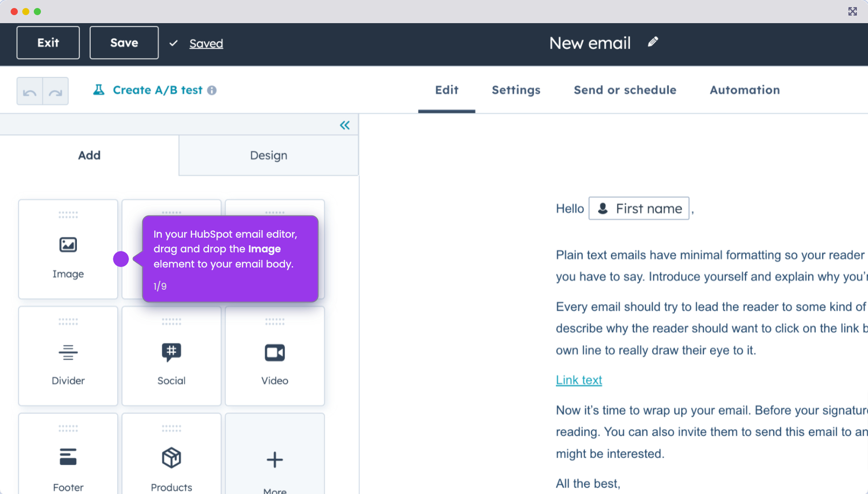Screen dimensions: 868x494
Task: Open the Link text hyperlink
Action: 579,380
